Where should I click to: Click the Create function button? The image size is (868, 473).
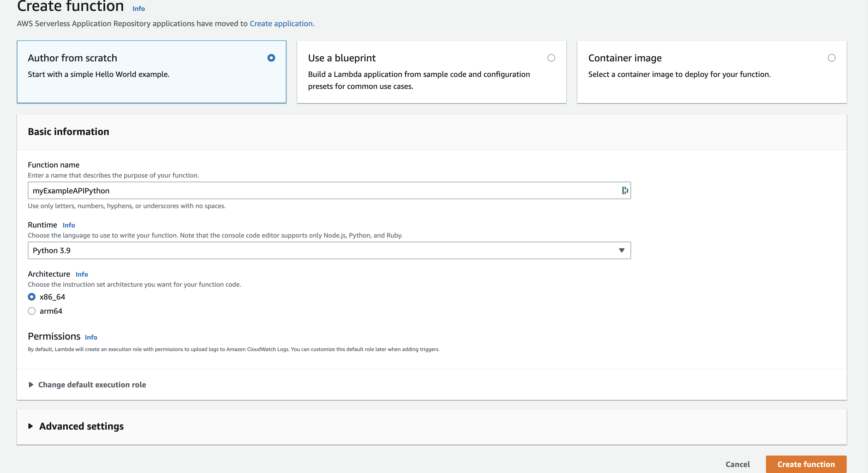point(806,464)
